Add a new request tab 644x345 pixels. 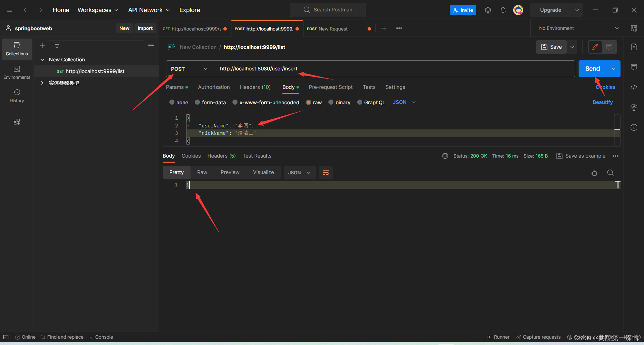point(384,28)
